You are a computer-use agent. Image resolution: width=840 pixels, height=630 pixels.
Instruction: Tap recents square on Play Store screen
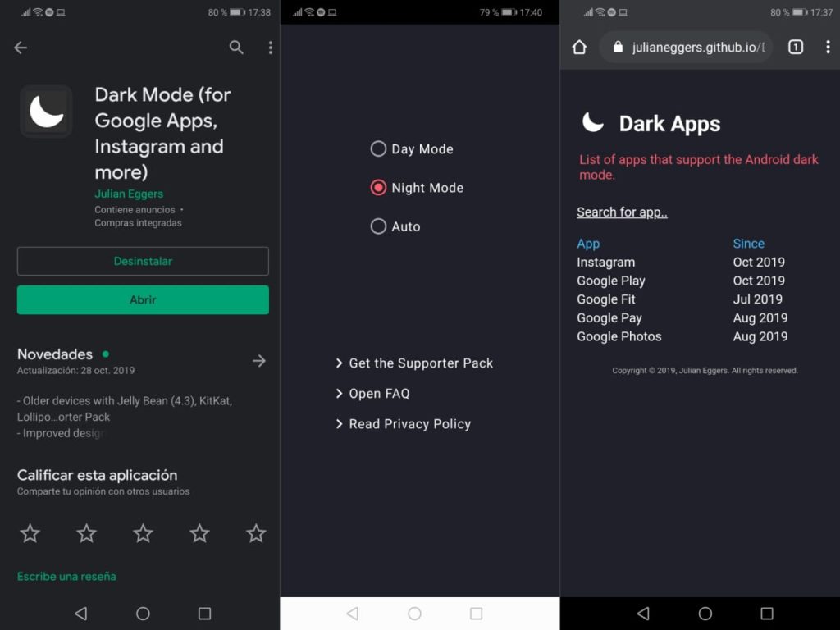coord(204,614)
